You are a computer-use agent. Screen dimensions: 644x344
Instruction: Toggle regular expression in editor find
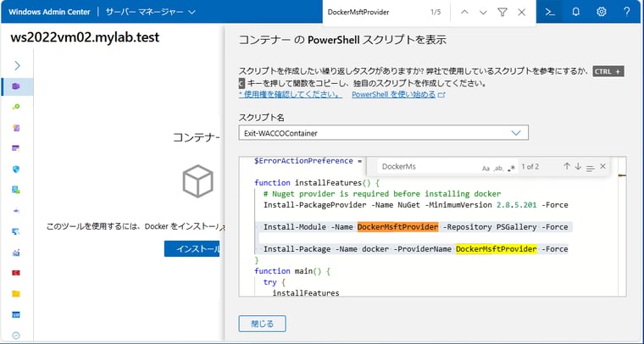click(511, 168)
